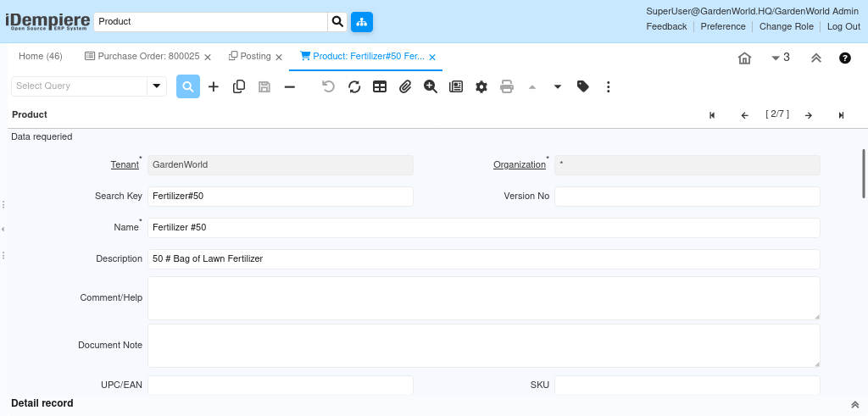Viewport: 868px width, 416px height.
Task: Delete record using the minus icon
Action: click(290, 86)
